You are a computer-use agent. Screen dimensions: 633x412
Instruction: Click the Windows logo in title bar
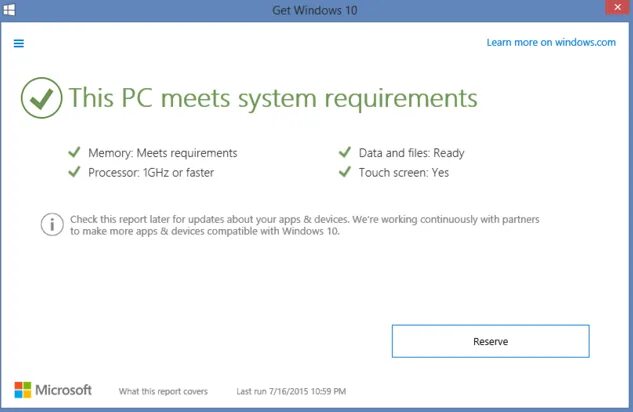click(x=9, y=10)
